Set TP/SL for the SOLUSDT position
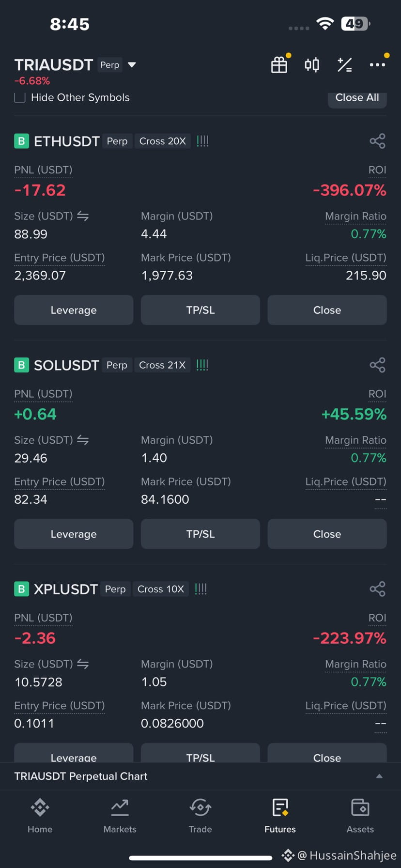Image resolution: width=401 pixels, height=868 pixels. tap(200, 534)
